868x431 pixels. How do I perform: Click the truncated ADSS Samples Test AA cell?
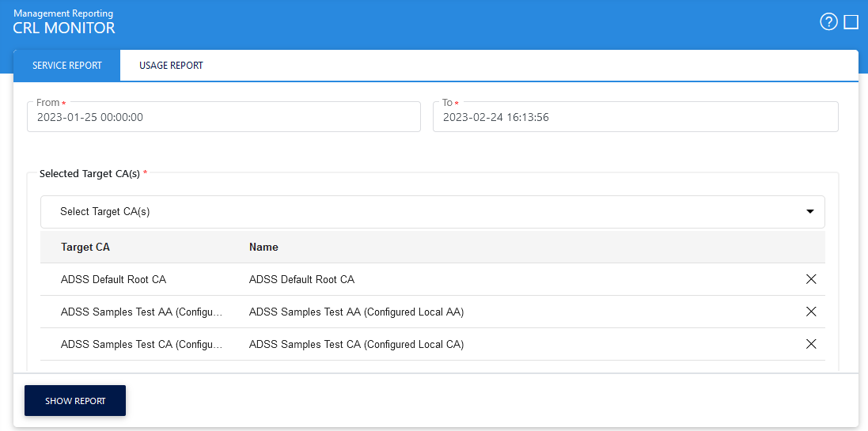click(141, 312)
